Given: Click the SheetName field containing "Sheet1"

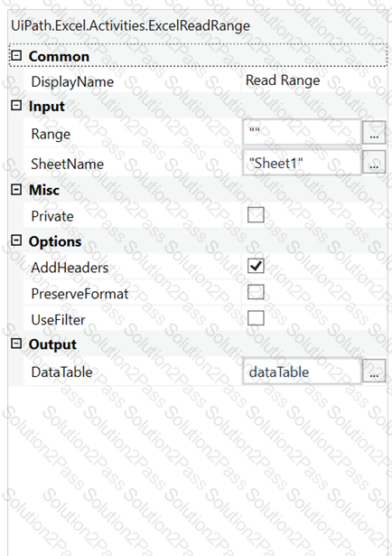Looking at the screenshot, I should click(302, 163).
